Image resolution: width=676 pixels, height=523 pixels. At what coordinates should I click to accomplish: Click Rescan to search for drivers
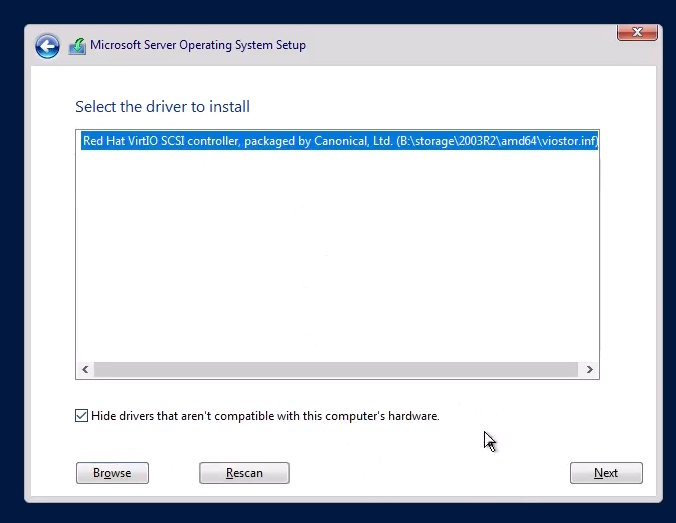coord(244,473)
